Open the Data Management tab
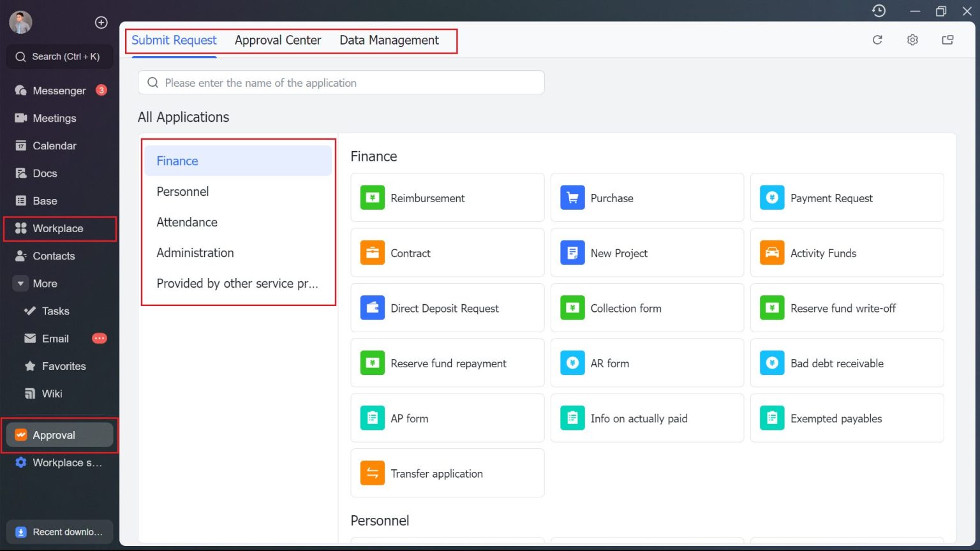 pyautogui.click(x=389, y=40)
